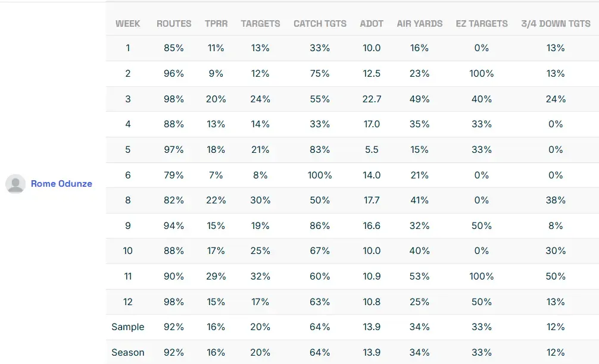The image size is (599, 364).
Task: Sort by the WEEK column header
Action: pos(127,24)
